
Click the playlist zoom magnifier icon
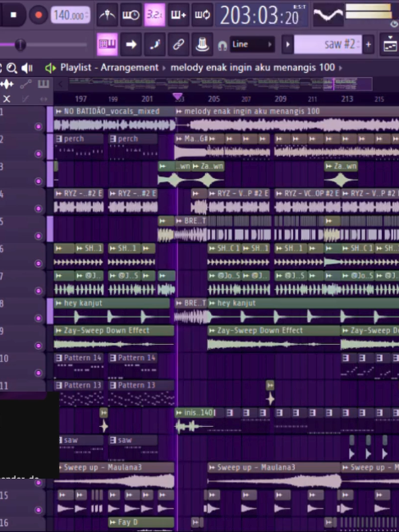11,68
